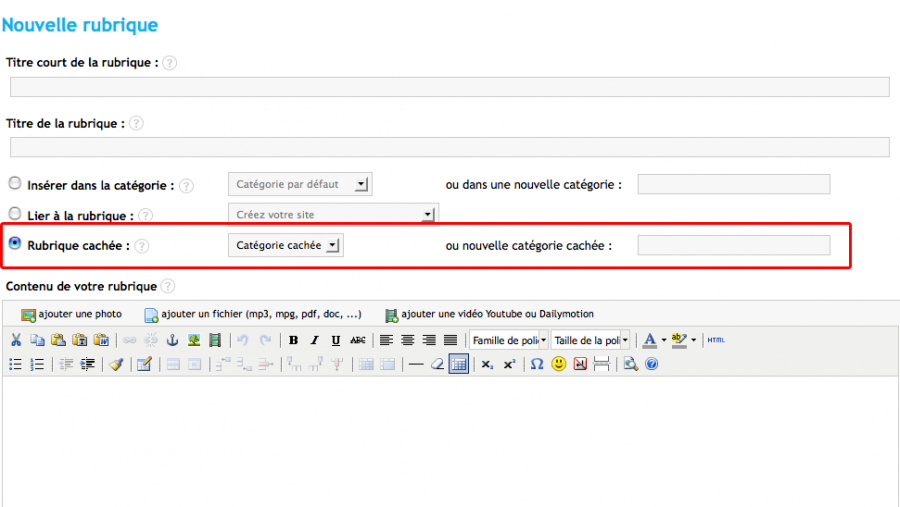Image resolution: width=900 pixels, height=507 pixels.
Task: Apply the highlight background color swatch
Action: 679,340
